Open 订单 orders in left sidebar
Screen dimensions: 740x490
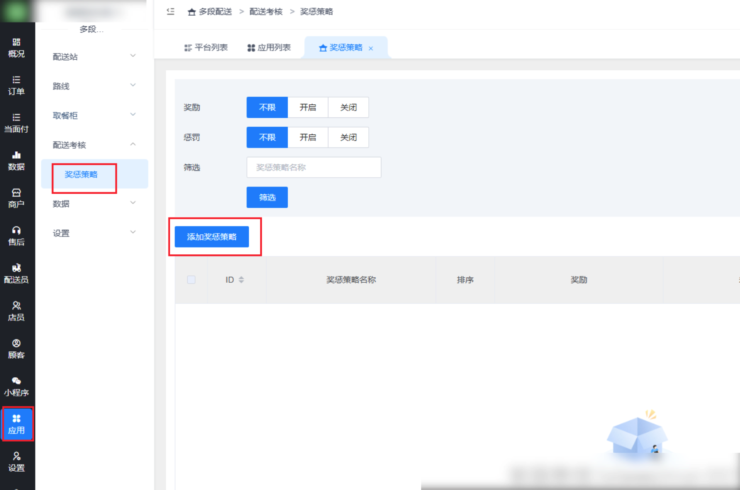[x=16, y=84]
